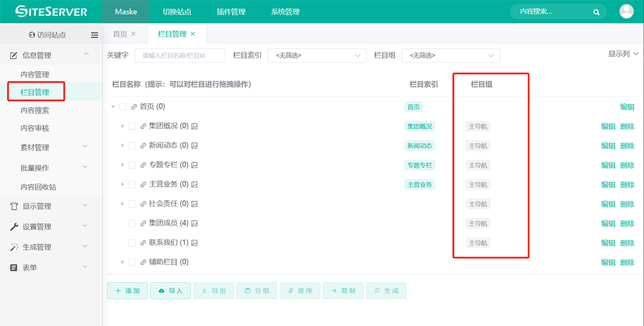Close the 栏目管理 tab
The image size is (644, 326).
(x=193, y=34)
